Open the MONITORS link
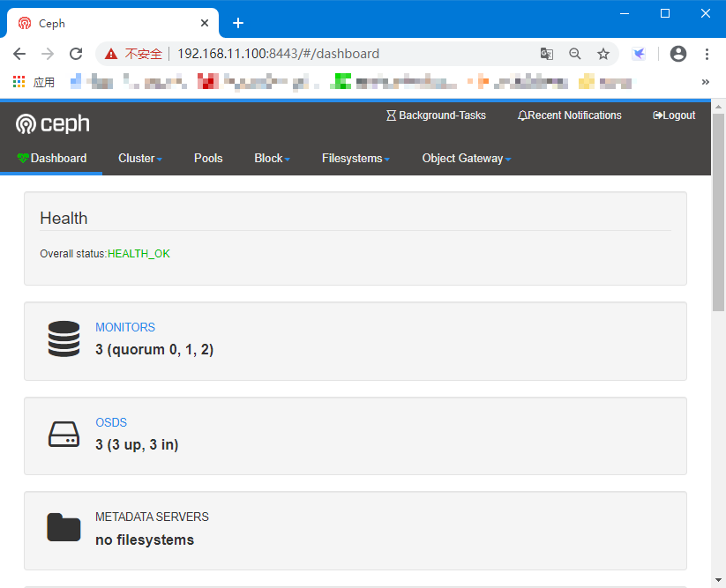Viewport: 726px width, 588px height. tap(124, 327)
